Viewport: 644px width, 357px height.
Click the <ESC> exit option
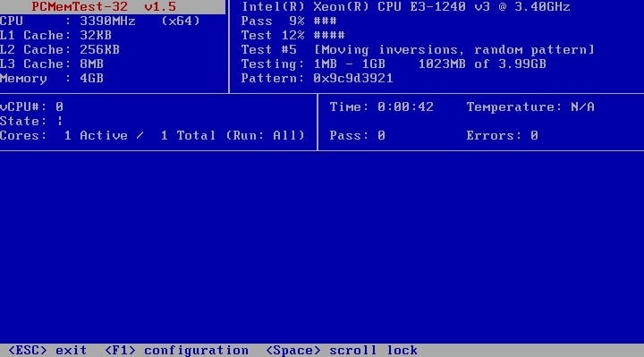47,351
